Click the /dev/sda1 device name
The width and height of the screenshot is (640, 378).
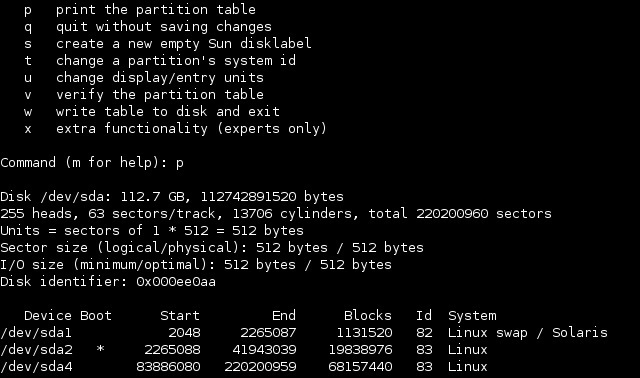pyautogui.click(x=36, y=333)
